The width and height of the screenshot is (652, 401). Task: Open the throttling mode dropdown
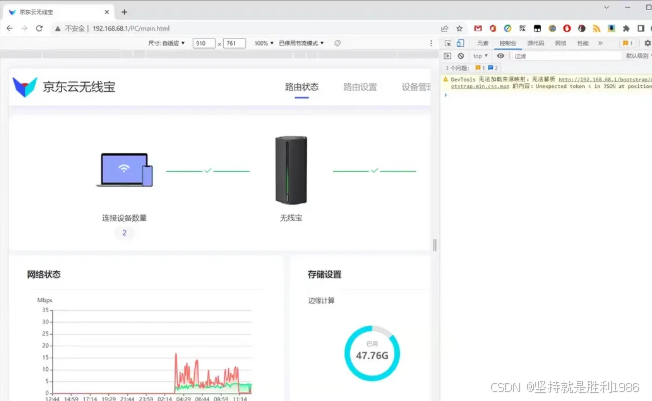(x=301, y=43)
